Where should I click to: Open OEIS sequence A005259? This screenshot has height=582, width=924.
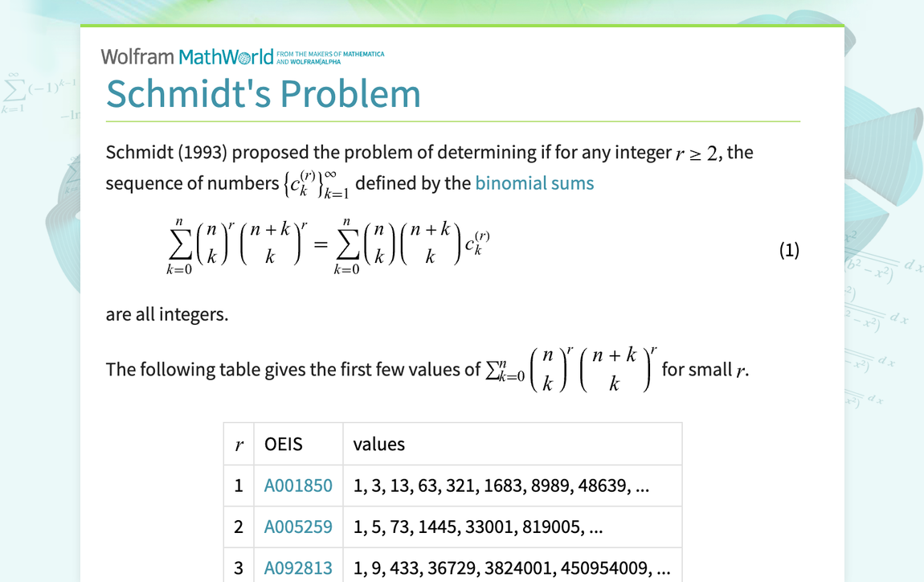[297, 527]
